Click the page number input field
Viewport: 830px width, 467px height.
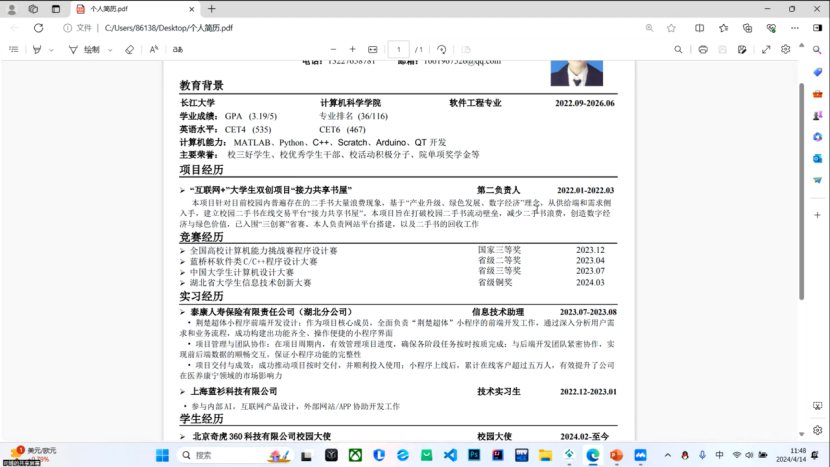(x=398, y=49)
